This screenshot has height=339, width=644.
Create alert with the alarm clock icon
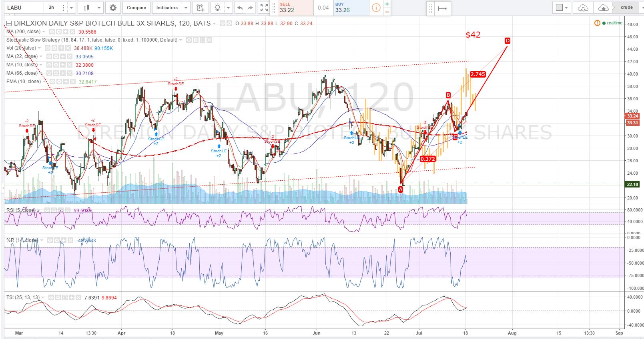coord(200,8)
